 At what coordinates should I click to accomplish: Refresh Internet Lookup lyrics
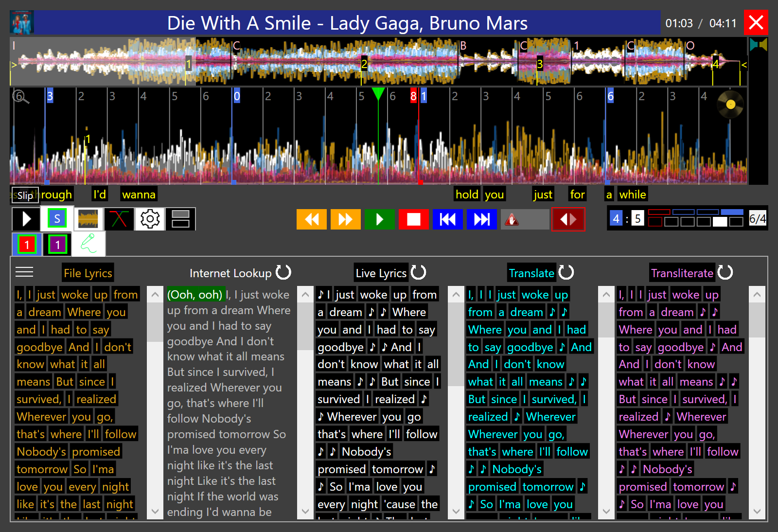point(283,272)
